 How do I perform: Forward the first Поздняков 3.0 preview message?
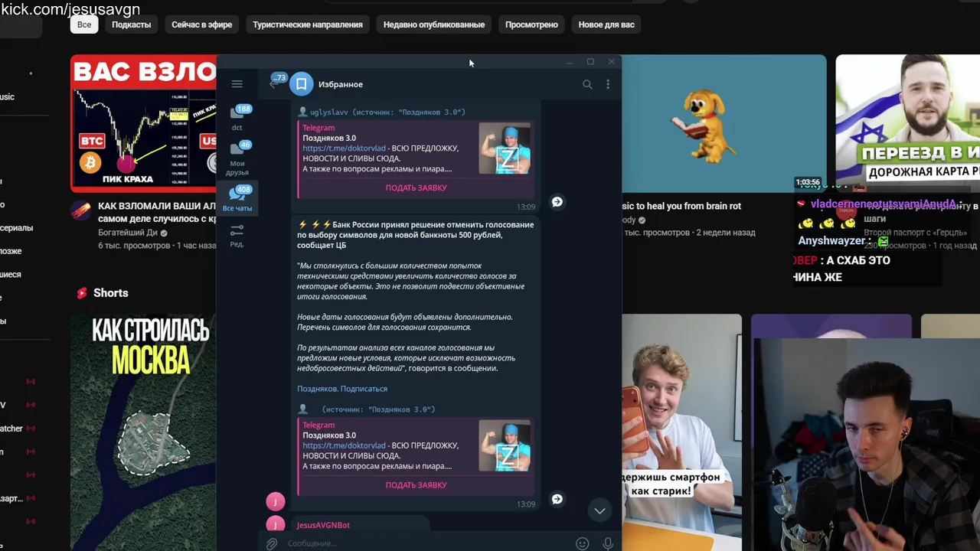[x=557, y=202]
